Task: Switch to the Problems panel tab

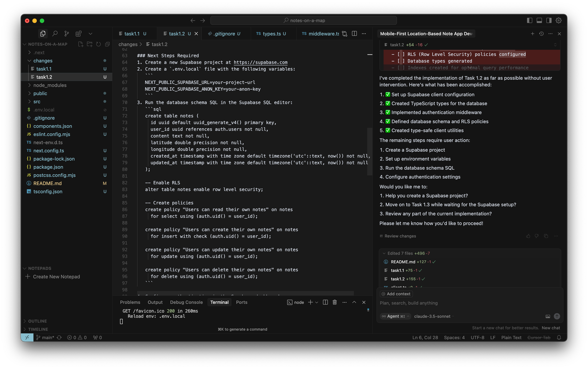Action: click(x=130, y=302)
